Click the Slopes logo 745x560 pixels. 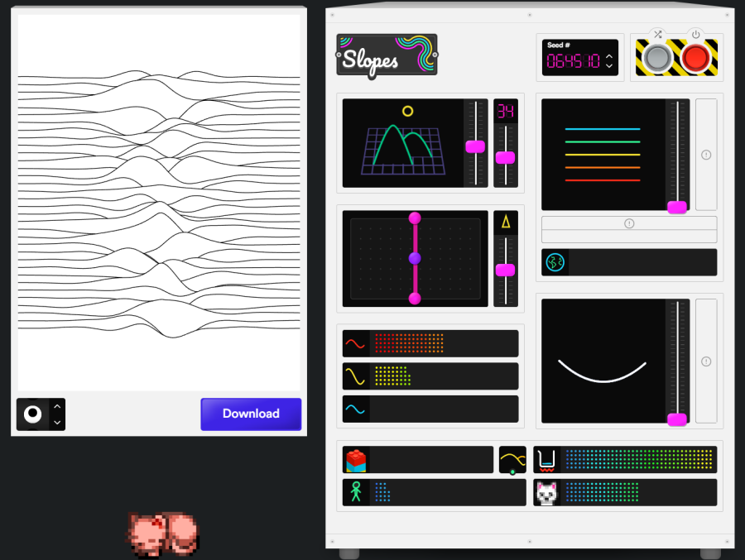[387, 55]
